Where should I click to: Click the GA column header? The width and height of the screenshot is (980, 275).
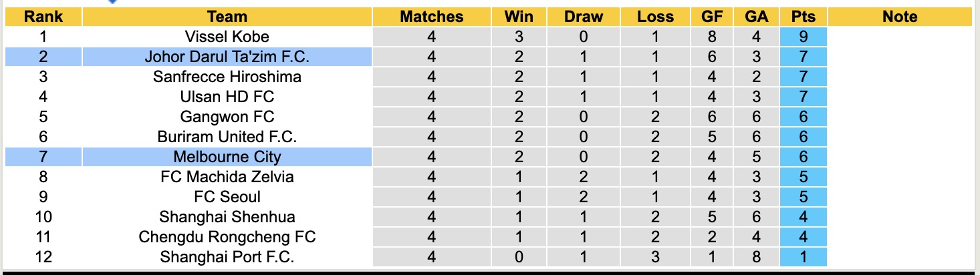[757, 17]
